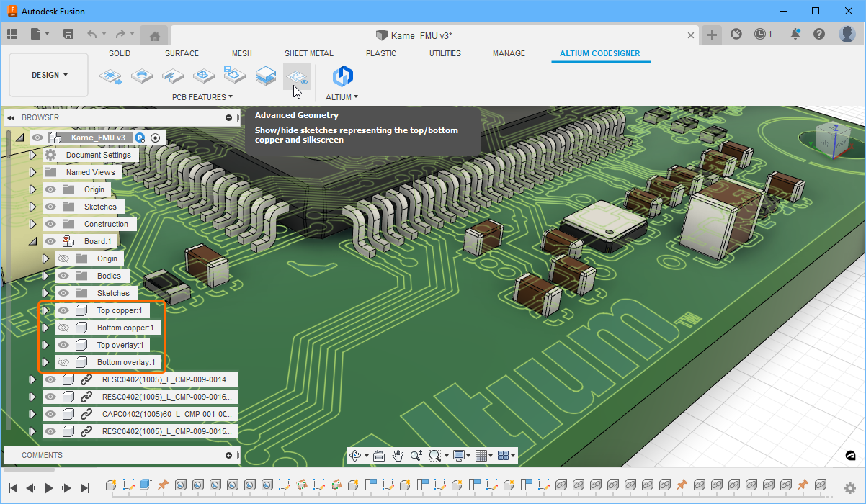Jump to the timeline end
Screen dimensions: 866x504
coord(85,487)
